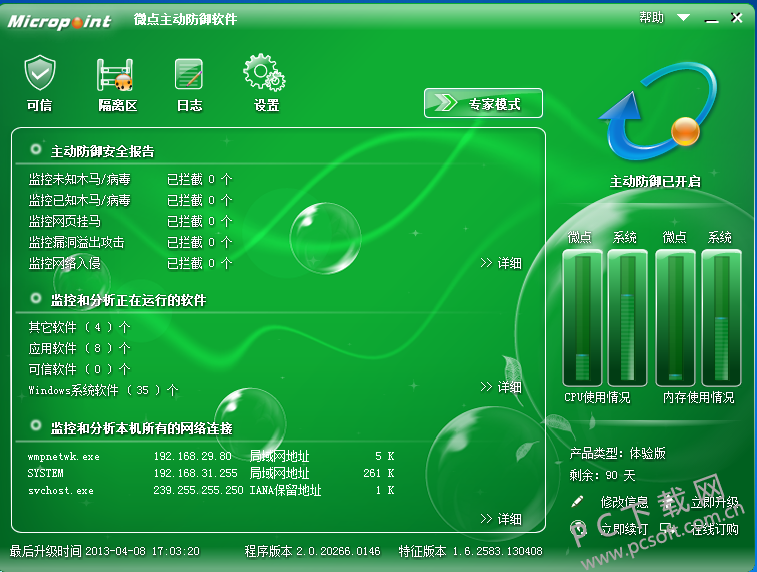Click IP address 192.168.29.80
Image resolution: width=757 pixels, height=572 pixels.
(193, 456)
